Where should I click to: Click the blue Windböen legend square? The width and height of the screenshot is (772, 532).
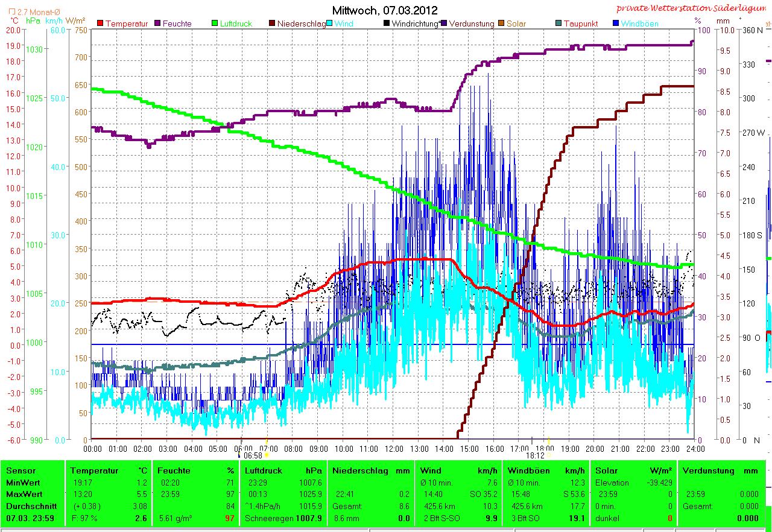tap(616, 24)
